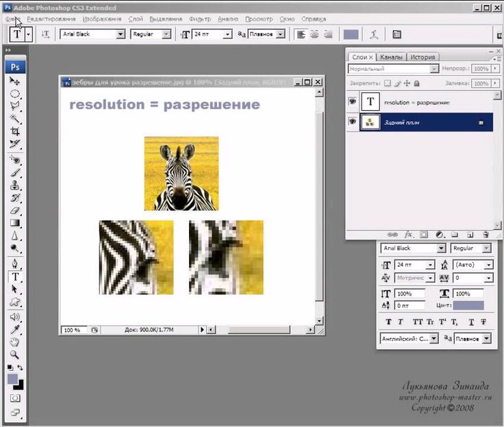Open font size 24 пт dropdown in options bar

tap(227, 34)
